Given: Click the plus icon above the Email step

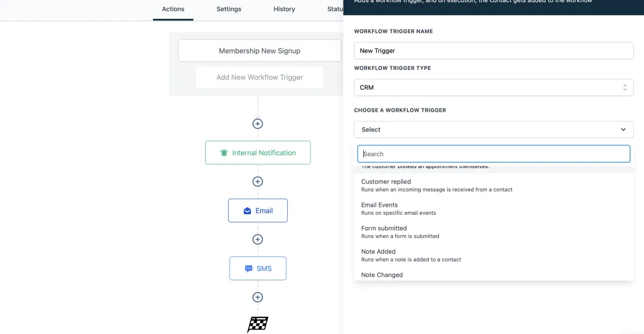Looking at the screenshot, I should point(258,181).
